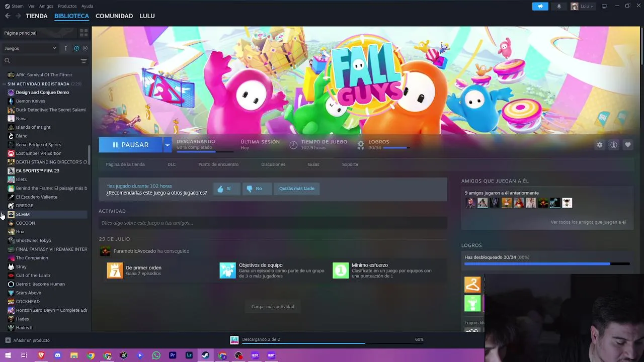Open the Juegos dropdown

(x=30, y=48)
